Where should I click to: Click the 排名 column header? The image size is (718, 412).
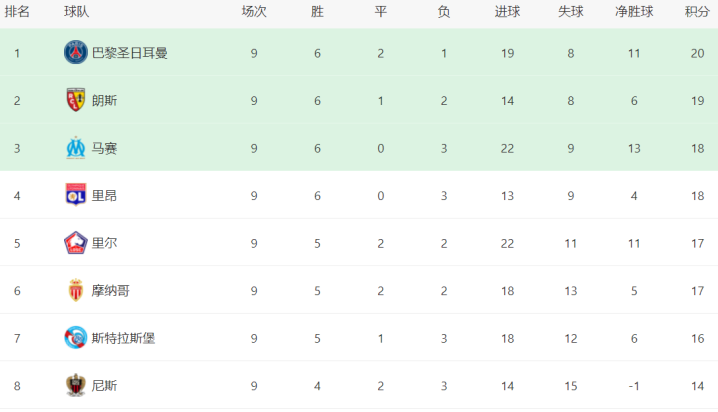click(x=17, y=12)
